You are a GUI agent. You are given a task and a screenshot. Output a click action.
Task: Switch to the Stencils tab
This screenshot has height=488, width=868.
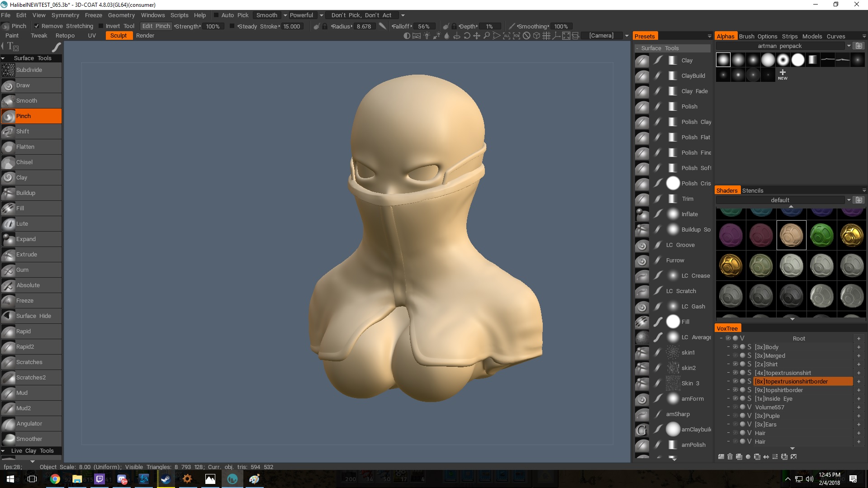pyautogui.click(x=752, y=190)
